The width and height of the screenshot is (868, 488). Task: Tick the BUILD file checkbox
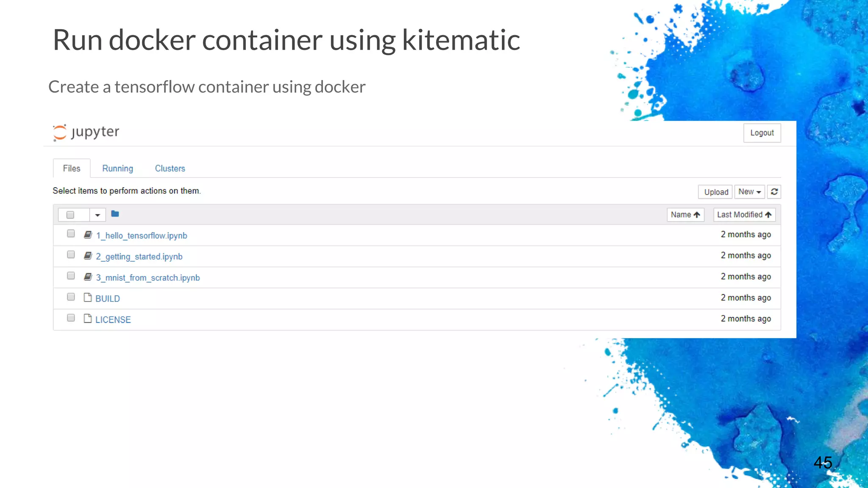click(71, 297)
